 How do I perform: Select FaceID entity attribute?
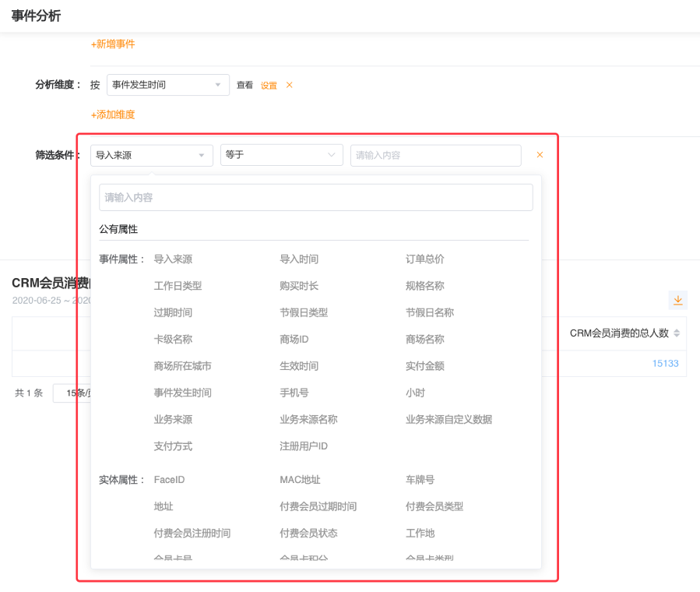click(169, 480)
